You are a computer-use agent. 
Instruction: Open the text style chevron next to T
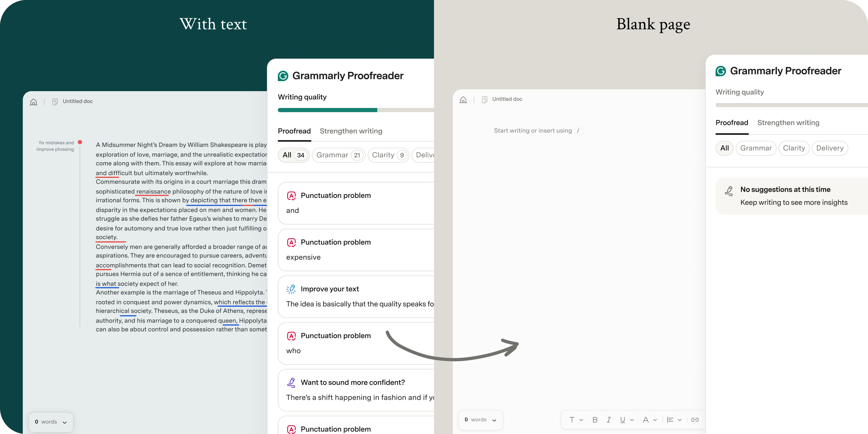point(581,420)
